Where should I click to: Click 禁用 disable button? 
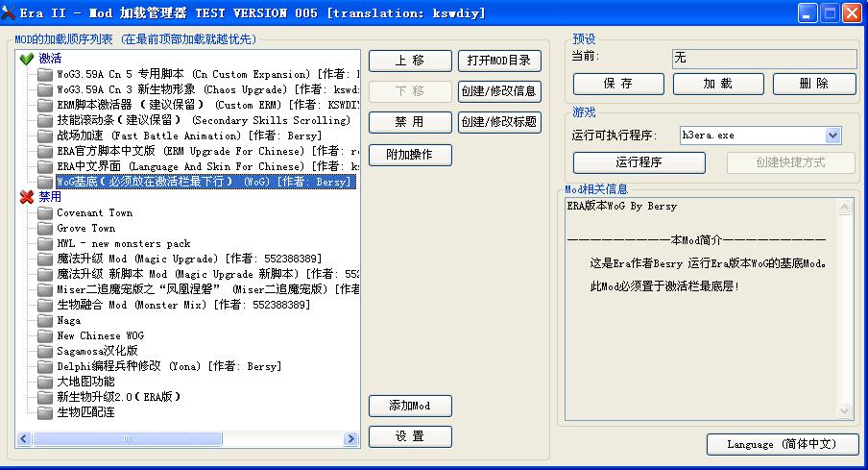tap(410, 122)
